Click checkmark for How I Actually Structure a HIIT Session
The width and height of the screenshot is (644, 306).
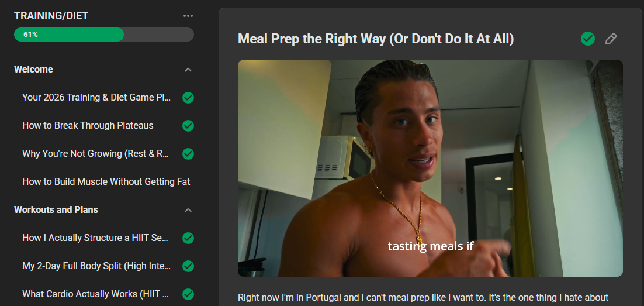pos(188,238)
